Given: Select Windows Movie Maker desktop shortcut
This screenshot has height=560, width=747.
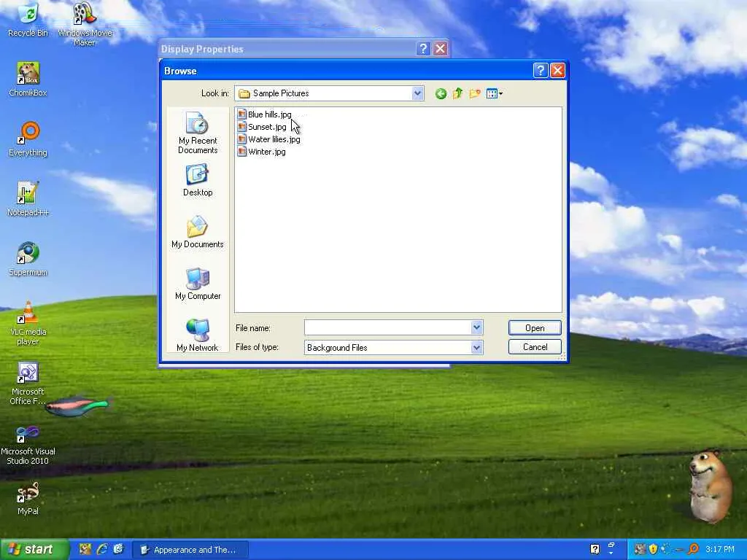Looking at the screenshot, I should (x=85, y=24).
